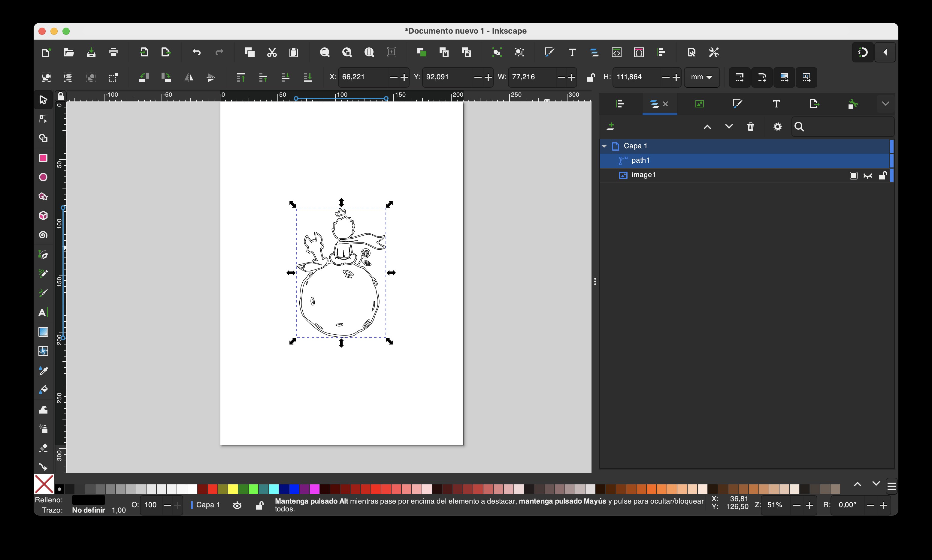Image resolution: width=932 pixels, height=560 pixels.
Task: Click the Cut scissors icon
Action: tap(272, 52)
